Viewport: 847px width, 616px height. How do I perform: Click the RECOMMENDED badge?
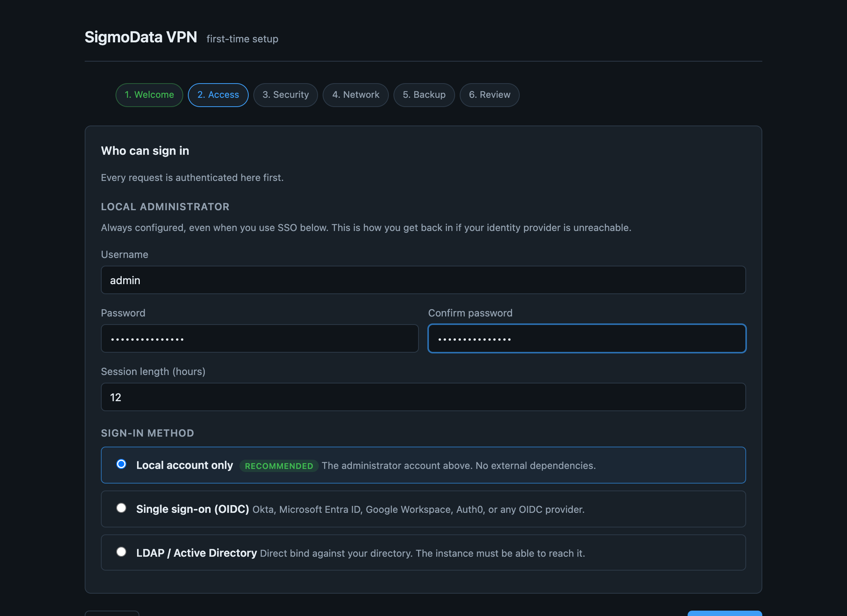(279, 466)
